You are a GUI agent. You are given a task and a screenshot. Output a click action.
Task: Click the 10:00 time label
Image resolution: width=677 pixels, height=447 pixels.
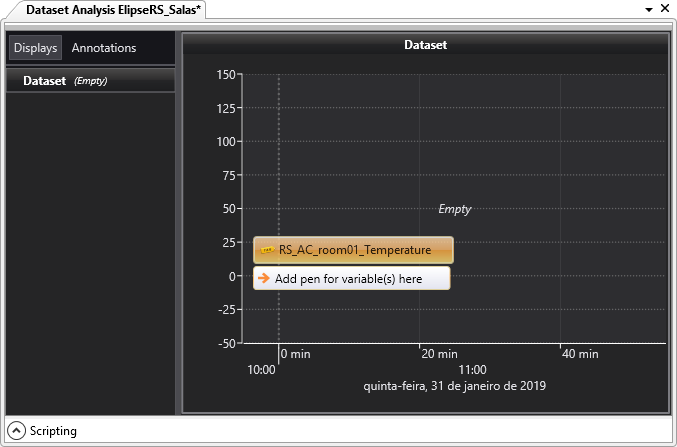click(x=262, y=369)
